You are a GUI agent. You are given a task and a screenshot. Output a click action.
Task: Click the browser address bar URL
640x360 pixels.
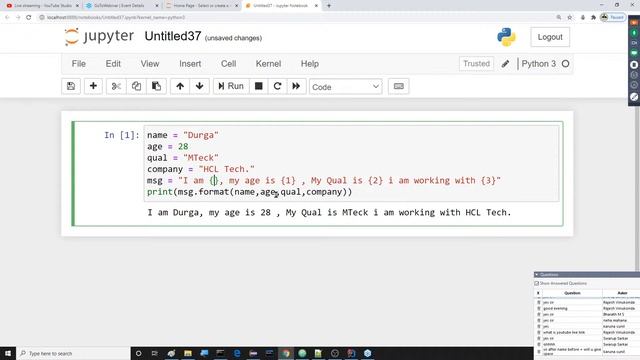116,18
